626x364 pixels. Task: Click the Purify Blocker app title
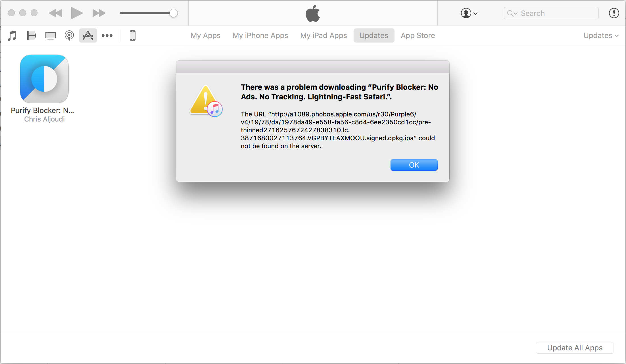click(x=42, y=110)
